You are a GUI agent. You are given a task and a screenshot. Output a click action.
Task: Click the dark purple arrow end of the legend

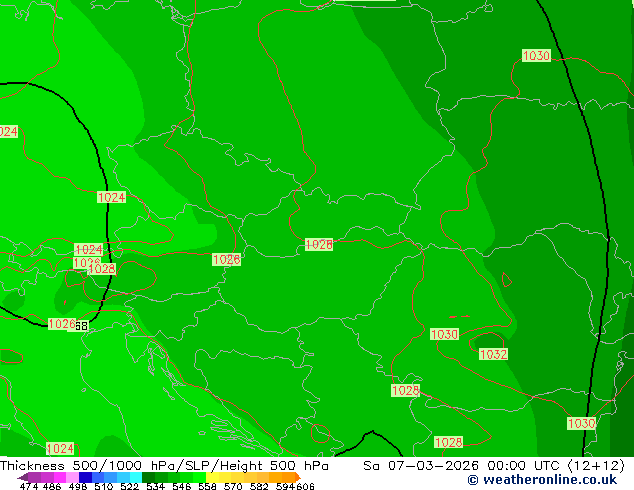click(23, 477)
